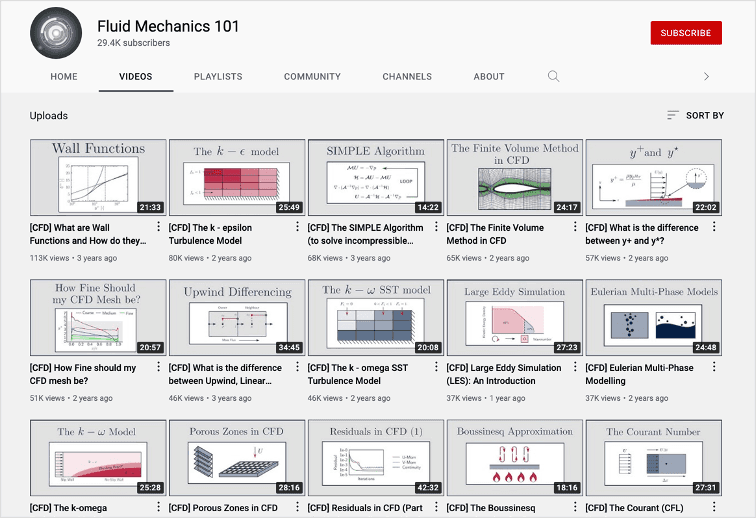This screenshot has width=756, height=518.
Task: Play the k - epsilon model thumbnail
Action: 237,177
